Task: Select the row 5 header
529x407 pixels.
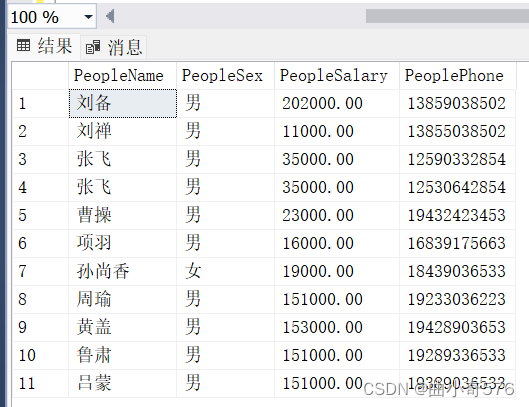Action: tap(40, 216)
